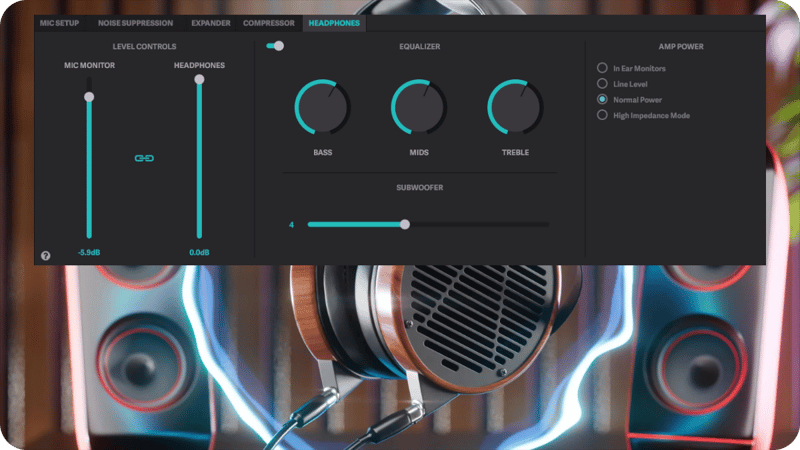
Task: Select Line Level amp power option
Action: click(x=602, y=84)
